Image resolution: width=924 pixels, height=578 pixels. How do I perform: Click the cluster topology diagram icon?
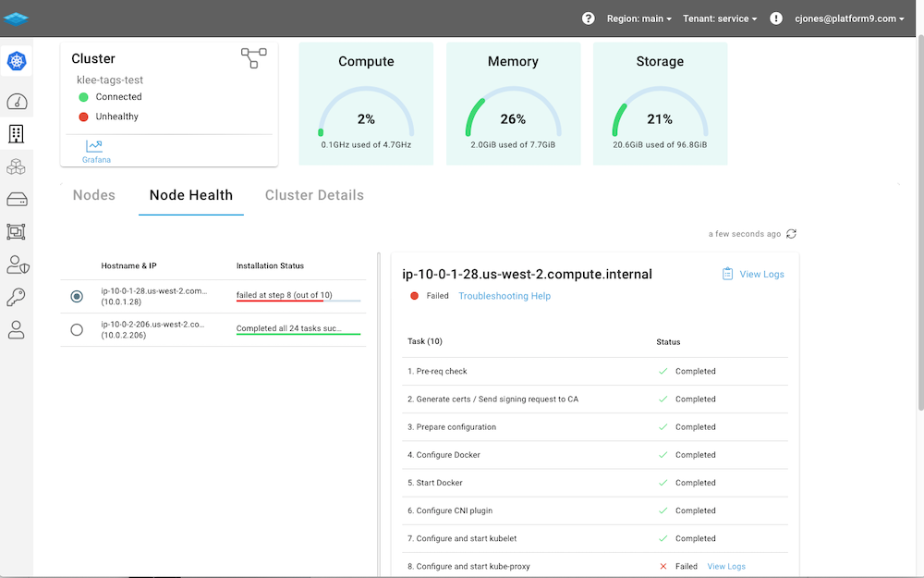pos(253,57)
